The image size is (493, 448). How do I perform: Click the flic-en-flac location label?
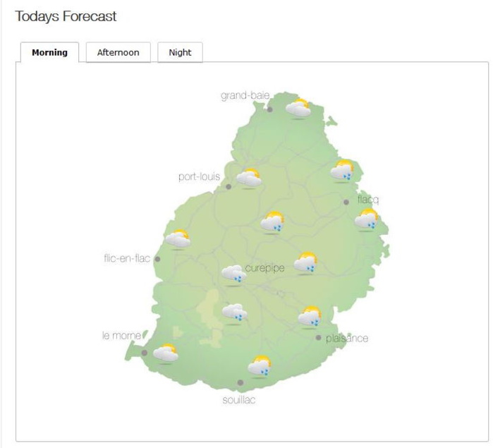point(127,258)
